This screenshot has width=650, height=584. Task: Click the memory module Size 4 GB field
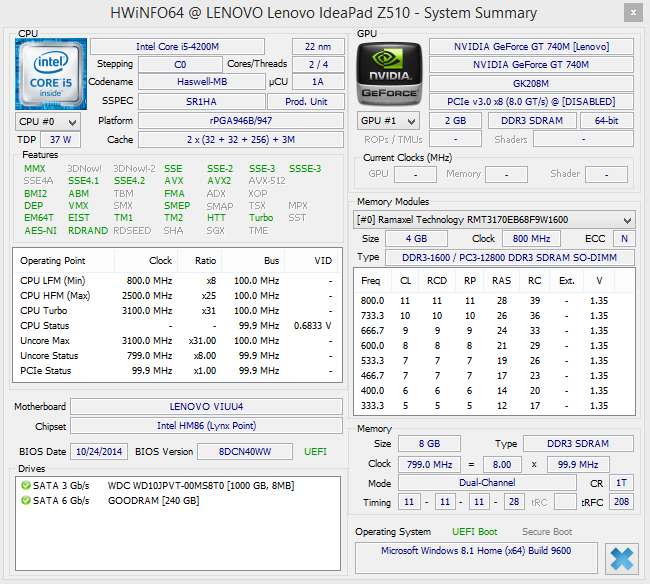click(x=416, y=239)
